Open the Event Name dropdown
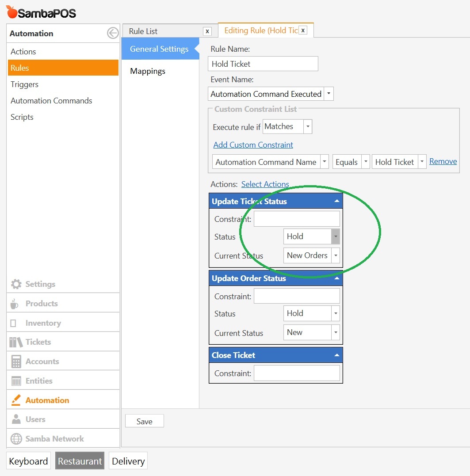Screen dimensions: 470x476 click(x=329, y=94)
